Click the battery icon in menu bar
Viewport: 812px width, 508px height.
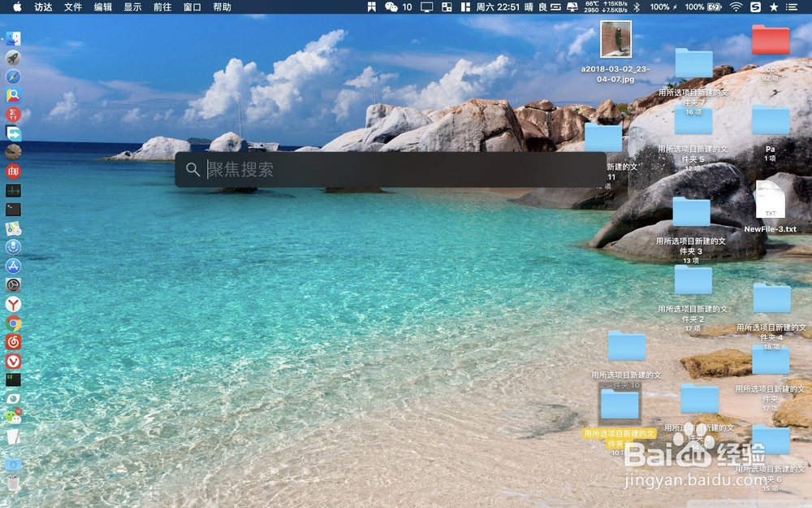[715, 7]
